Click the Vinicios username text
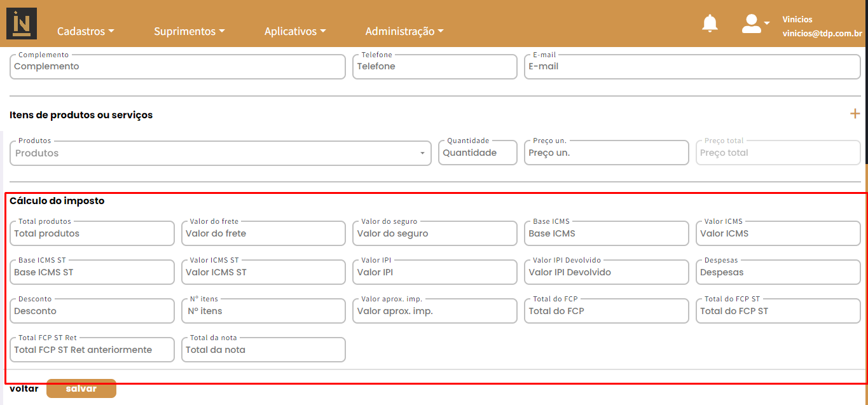This screenshot has width=868, height=405. [x=797, y=20]
